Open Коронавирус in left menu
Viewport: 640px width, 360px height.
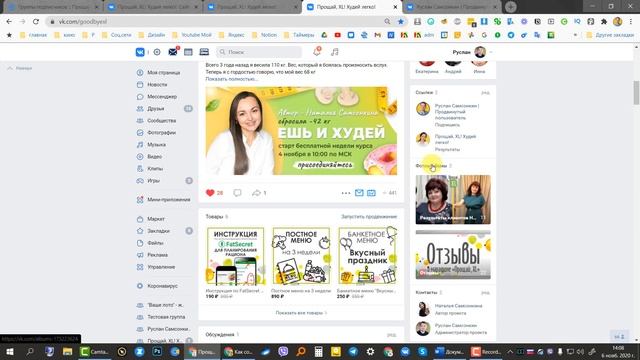pos(163,286)
